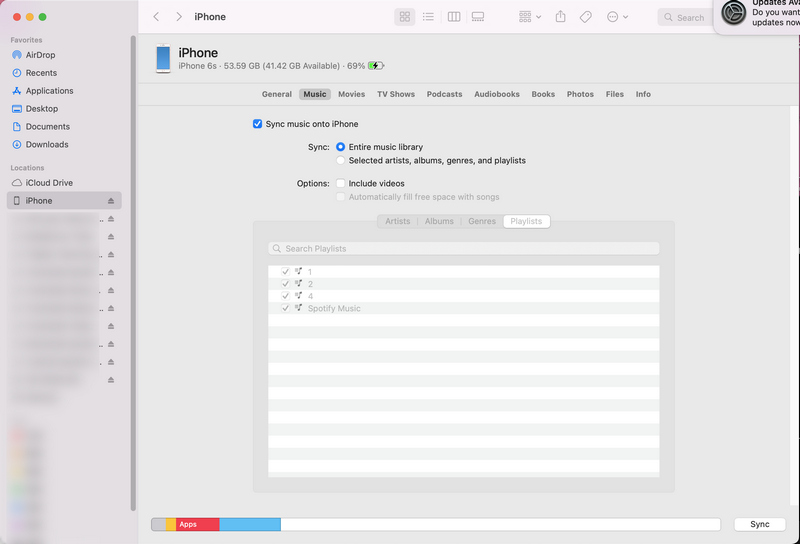Switch to the TV Shows tab
800x544 pixels.
coord(396,94)
